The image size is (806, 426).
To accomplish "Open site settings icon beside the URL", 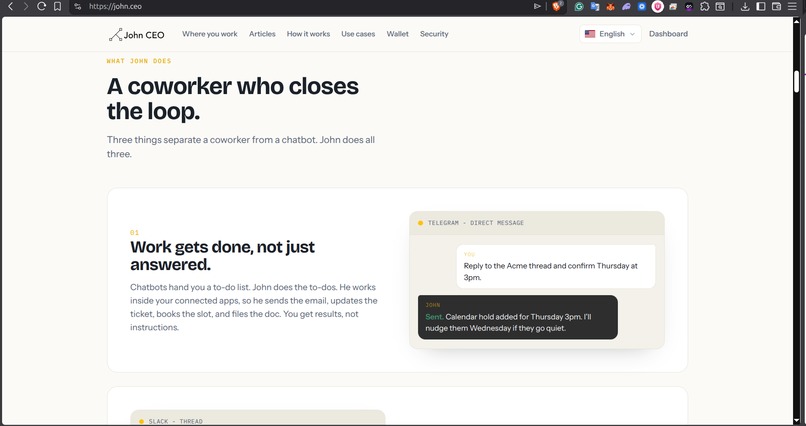I will click(x=78, y=7).
